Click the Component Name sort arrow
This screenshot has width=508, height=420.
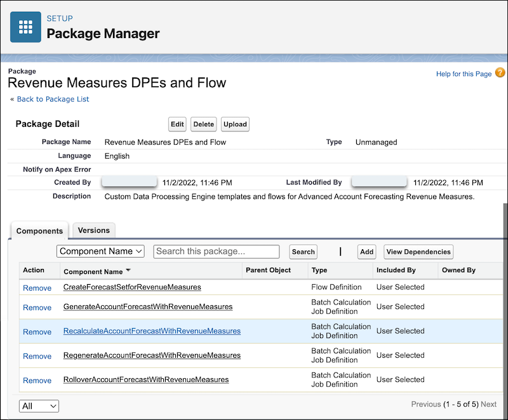click(x=128, y=270)
